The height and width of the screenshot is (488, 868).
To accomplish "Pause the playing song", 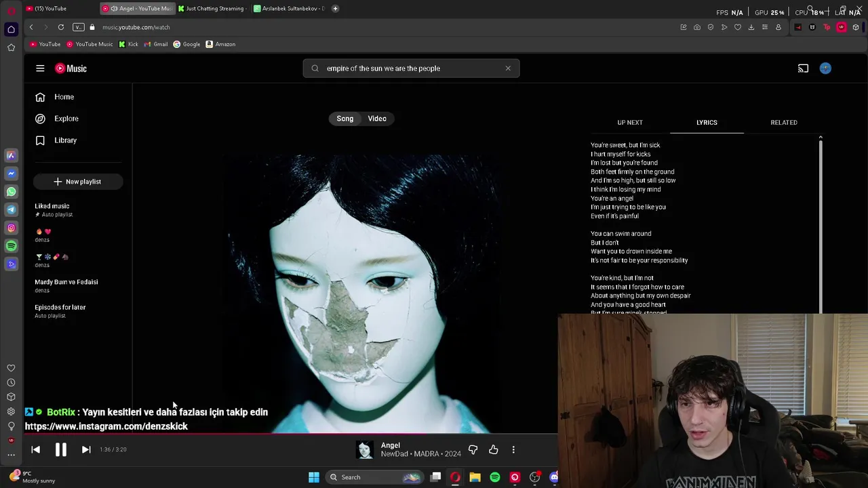I will [60, 449].
